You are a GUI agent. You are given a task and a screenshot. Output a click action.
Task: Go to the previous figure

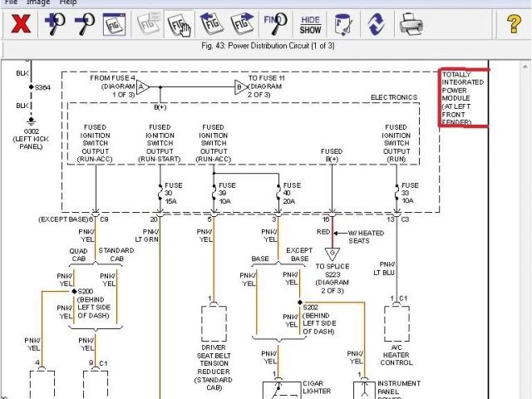pos(213,24)
